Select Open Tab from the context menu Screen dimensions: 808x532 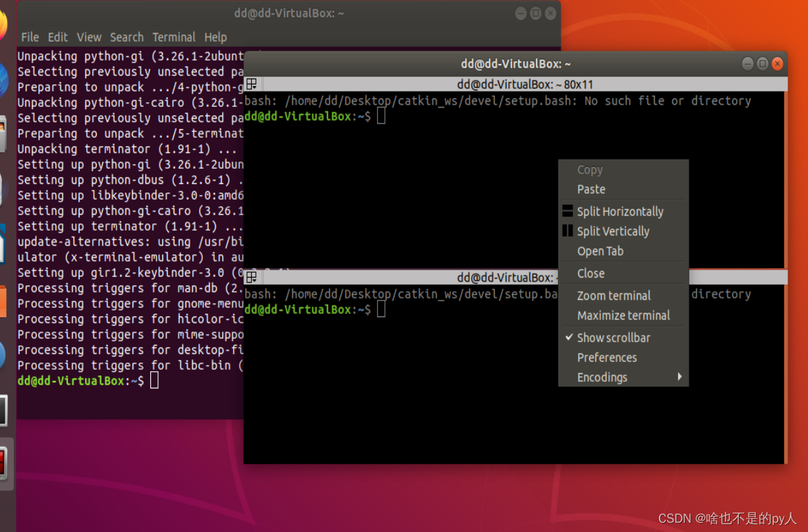pos(600,251)
